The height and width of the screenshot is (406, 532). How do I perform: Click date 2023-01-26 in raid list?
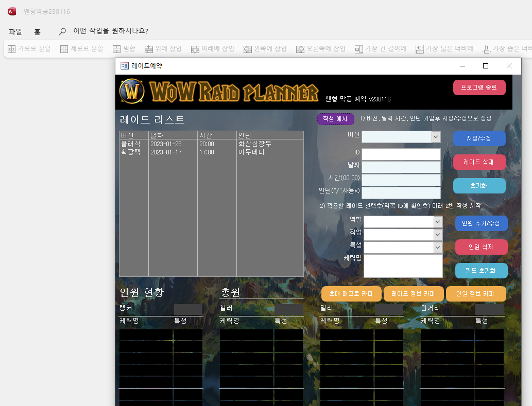(166, 144)
